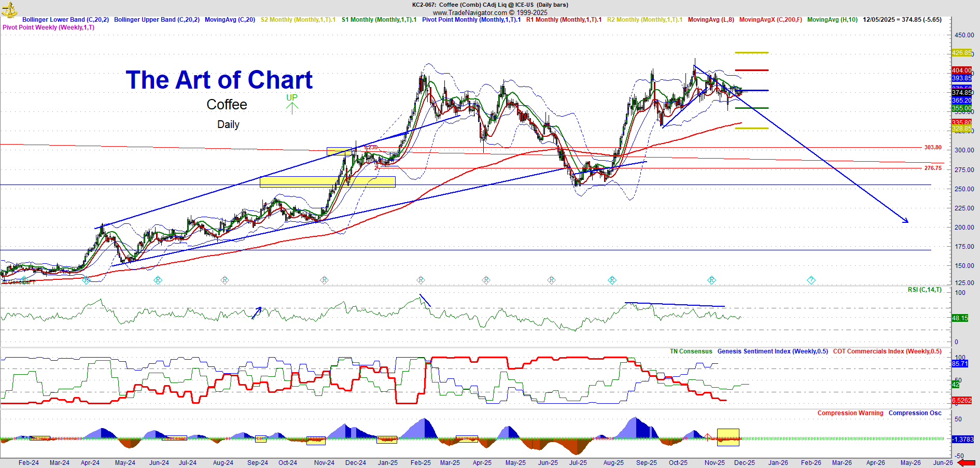Click the COT Commercials Index label

coord(887,351)
